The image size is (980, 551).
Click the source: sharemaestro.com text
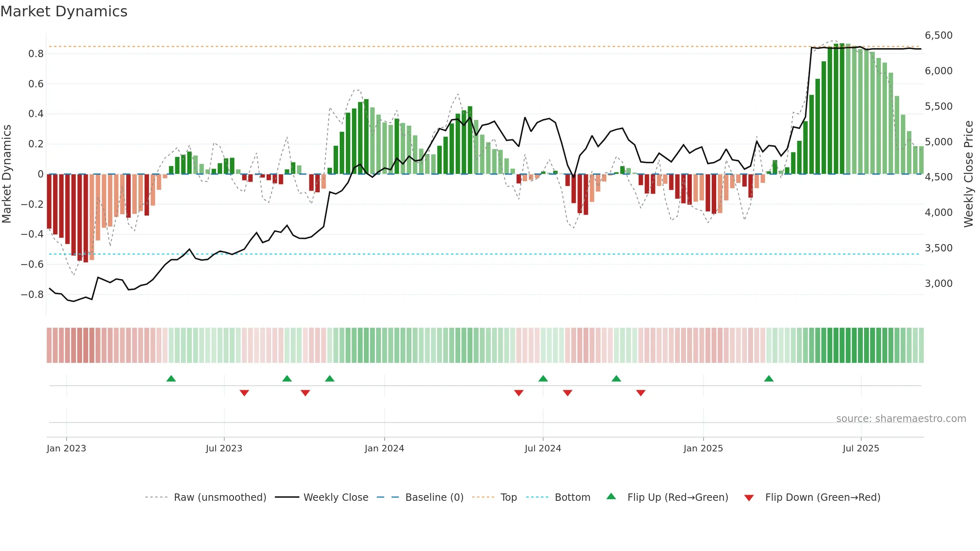pos(901,419)
